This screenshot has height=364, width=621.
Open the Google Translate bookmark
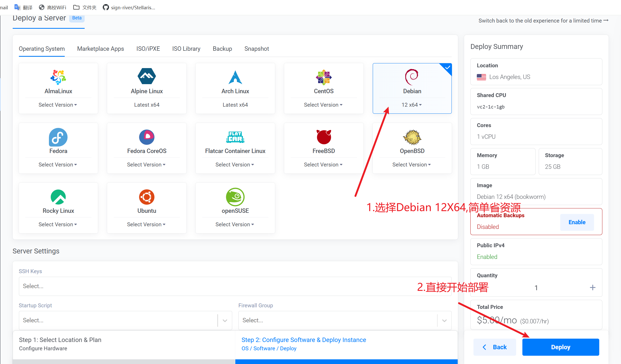point(24,8)
